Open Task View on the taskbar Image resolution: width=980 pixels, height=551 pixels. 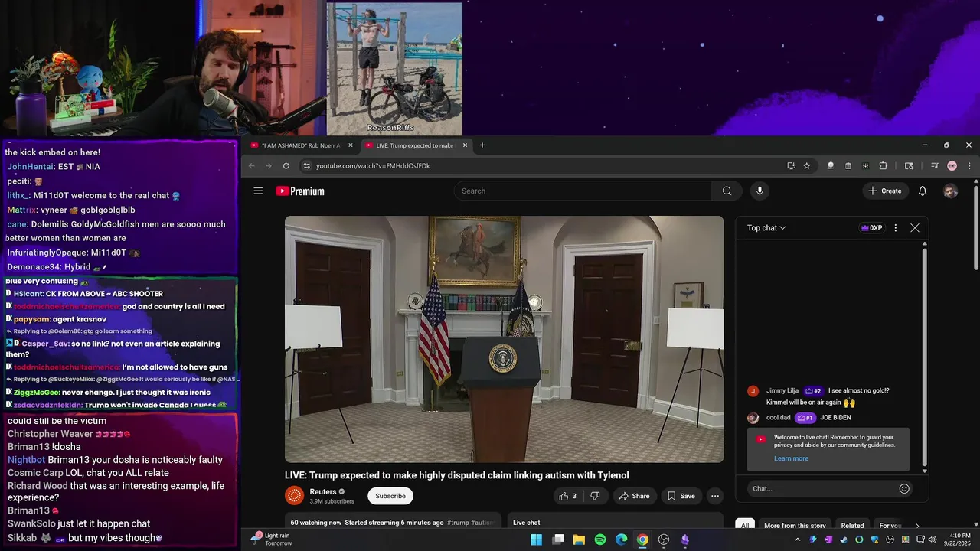(558, 540)
